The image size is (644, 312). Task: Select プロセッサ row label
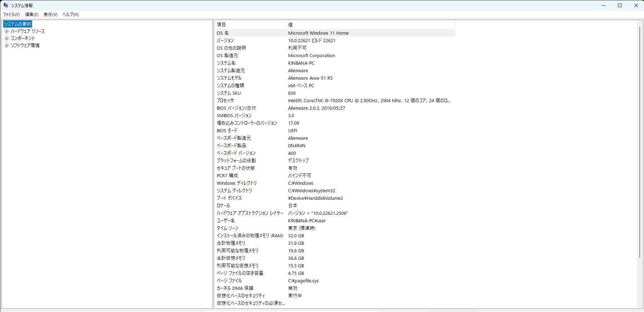[225, 100]
